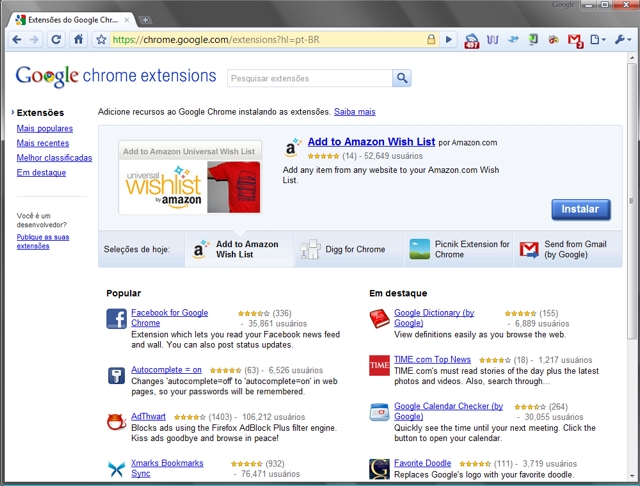
Task: Open the blue W extension icon
Action: (x=493, y=40)
